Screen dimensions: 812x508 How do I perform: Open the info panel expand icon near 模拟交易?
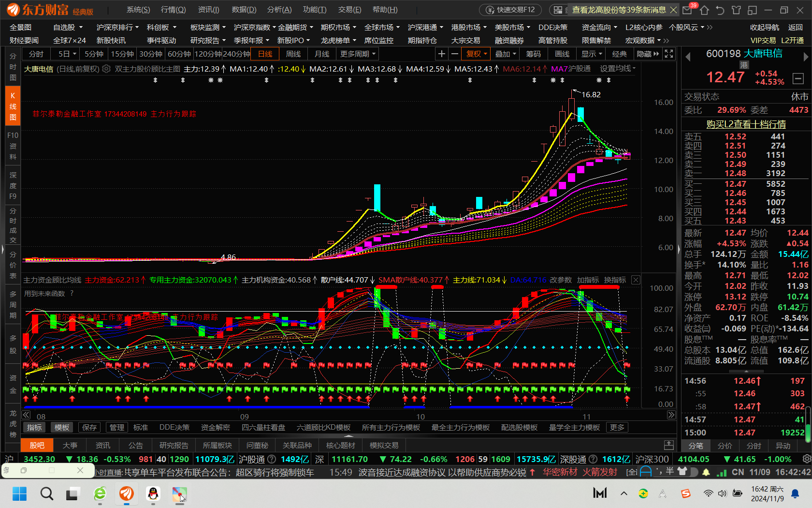point(669,445)
